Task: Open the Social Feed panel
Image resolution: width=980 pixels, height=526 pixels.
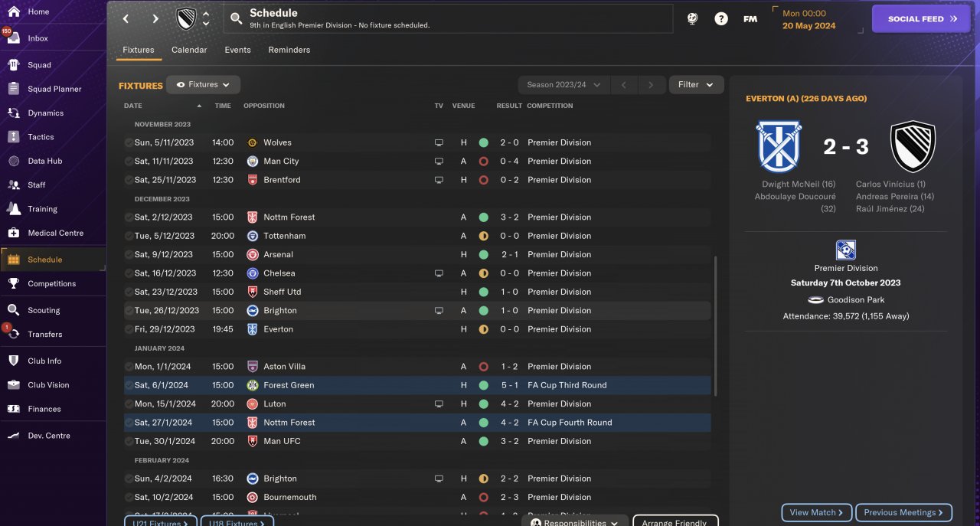Action: pos(921,19)
